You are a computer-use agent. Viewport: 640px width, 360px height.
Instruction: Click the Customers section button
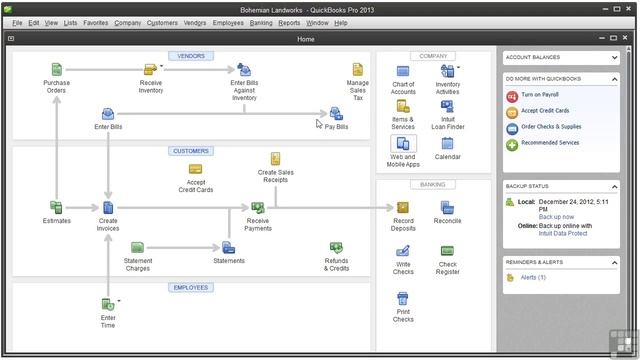coord(191,151)
